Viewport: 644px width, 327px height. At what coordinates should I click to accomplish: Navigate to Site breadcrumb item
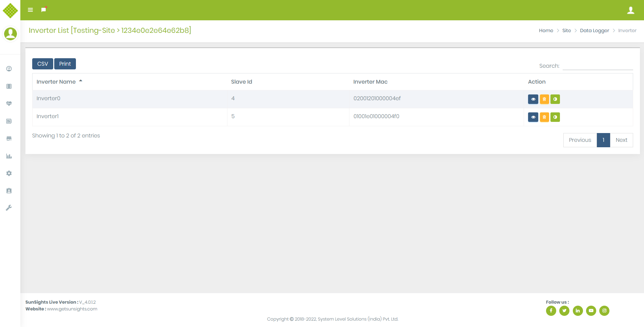(566, 30)
